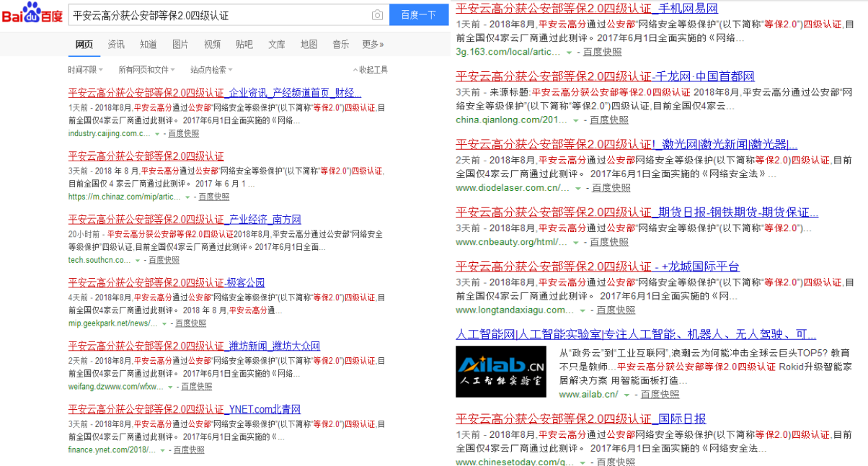Select the 网页 tab
The width and height of the screenshot is (868, 466).
(84, 45)
